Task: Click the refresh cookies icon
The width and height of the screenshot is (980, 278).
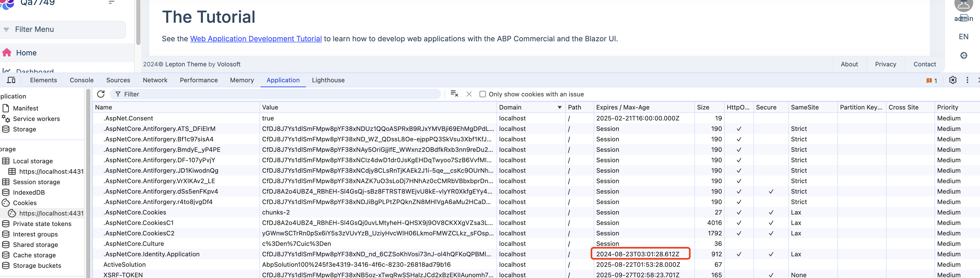Action: 101,94
